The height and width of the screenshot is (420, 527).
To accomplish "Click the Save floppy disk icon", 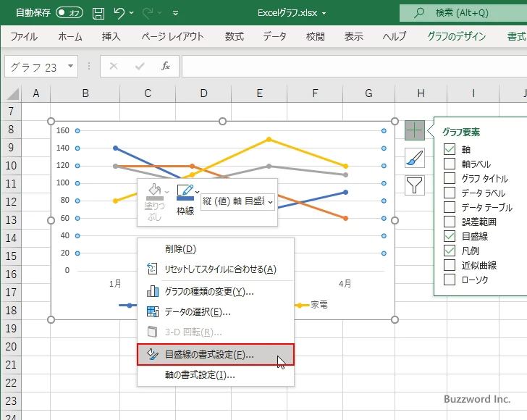I will click(98, 13).
